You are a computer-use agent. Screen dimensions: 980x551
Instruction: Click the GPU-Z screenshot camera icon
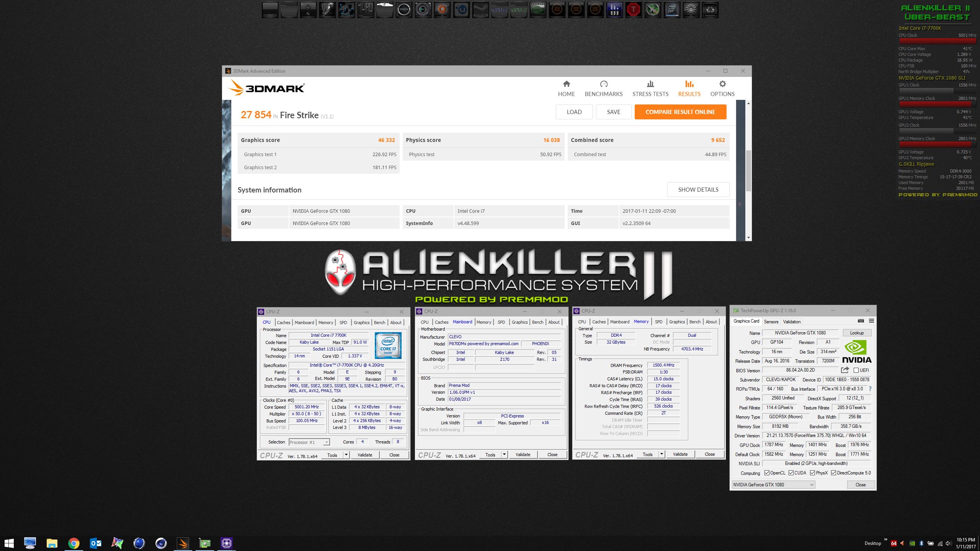(861, 321)
